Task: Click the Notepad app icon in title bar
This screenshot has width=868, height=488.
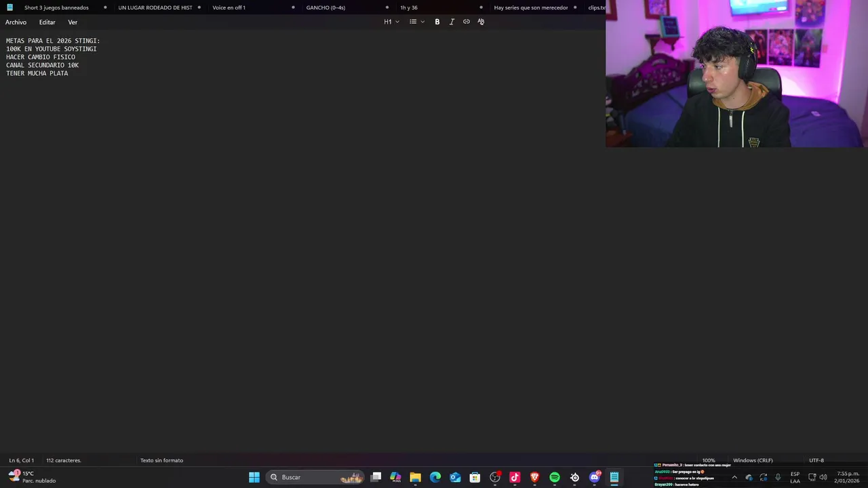Action: [x=9, y=7]
